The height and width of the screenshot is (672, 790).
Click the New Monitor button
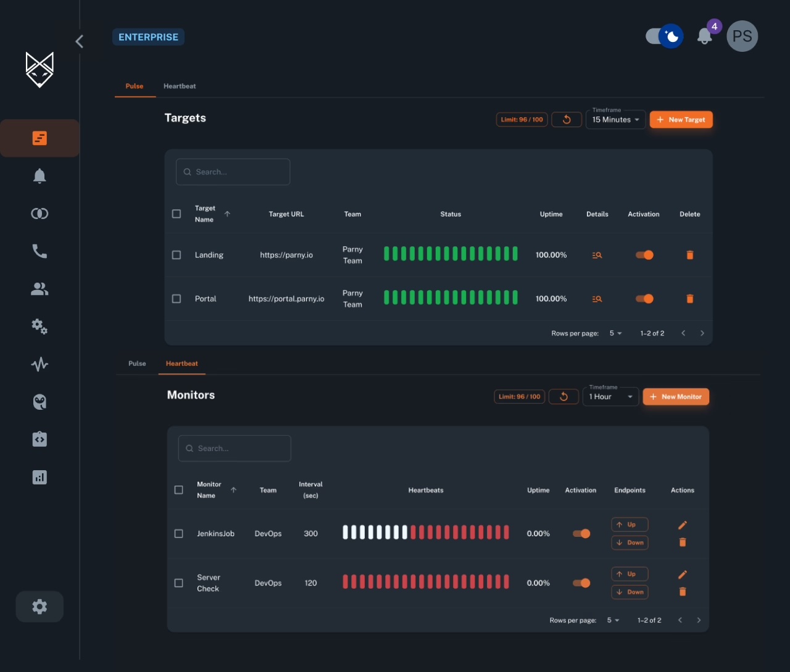pos(676,397)
